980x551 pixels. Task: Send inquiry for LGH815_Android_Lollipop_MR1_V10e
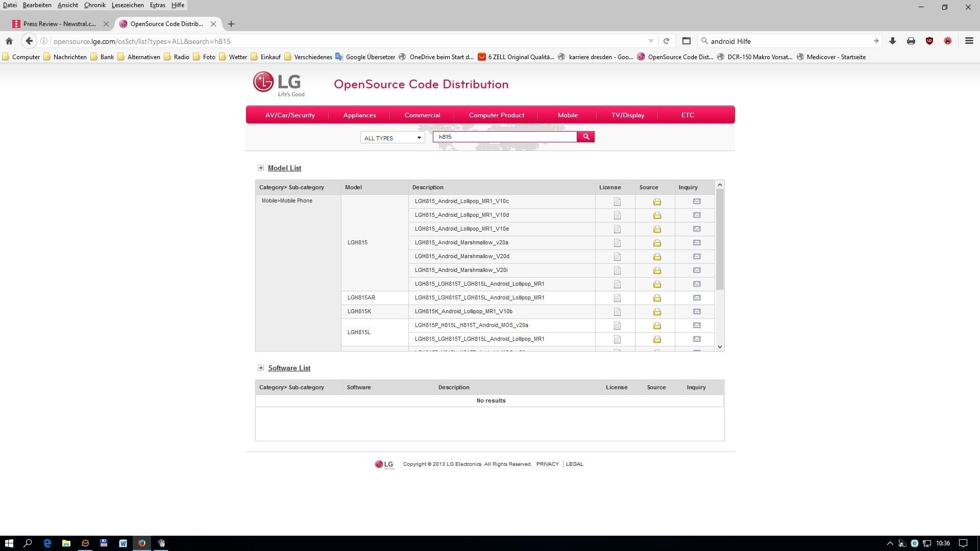pyautogui.click(x=697, y=229)
